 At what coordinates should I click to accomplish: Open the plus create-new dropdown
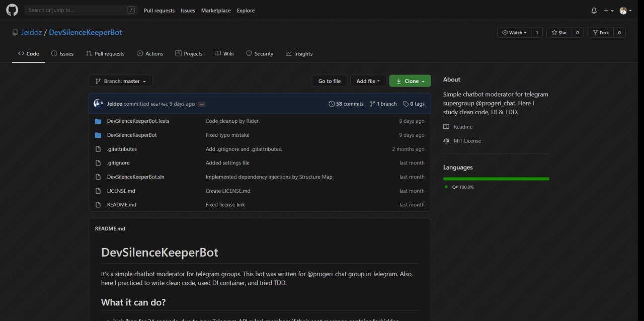tap(608, 11)
